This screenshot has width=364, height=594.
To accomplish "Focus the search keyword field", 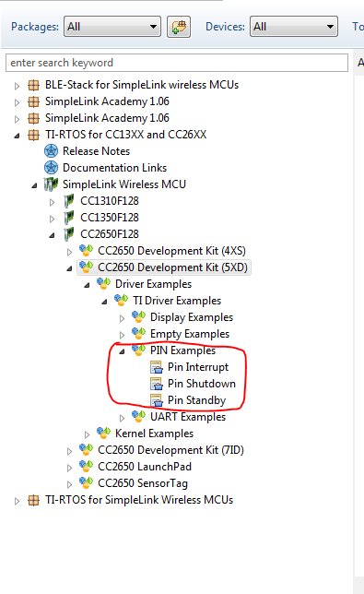I will 177,63.
